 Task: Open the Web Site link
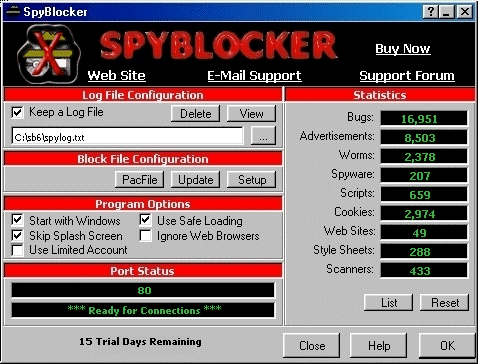pyautogui.click(x=117, y=76)
